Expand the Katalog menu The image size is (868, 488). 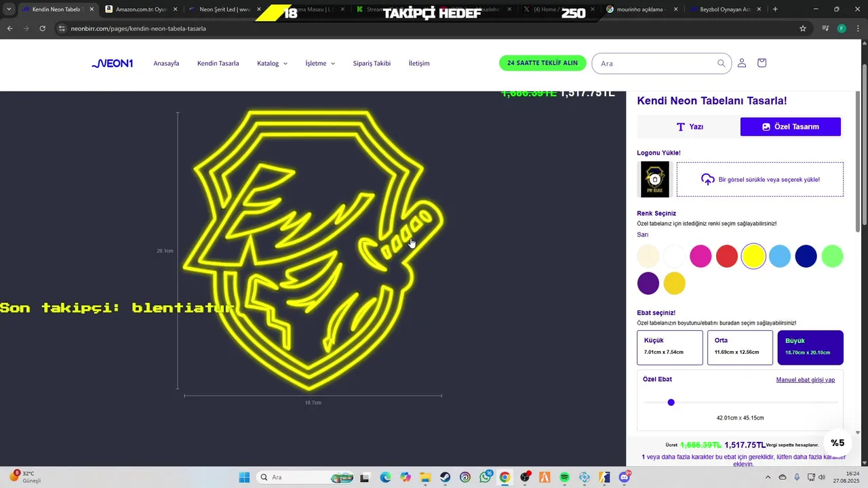[x=272, y=63]
